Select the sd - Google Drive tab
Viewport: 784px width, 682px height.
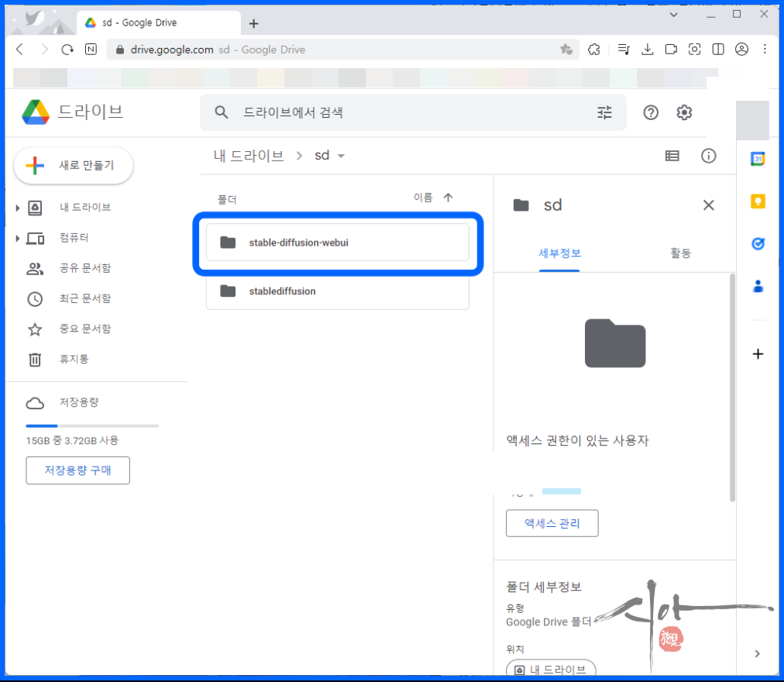click(159, 22)
